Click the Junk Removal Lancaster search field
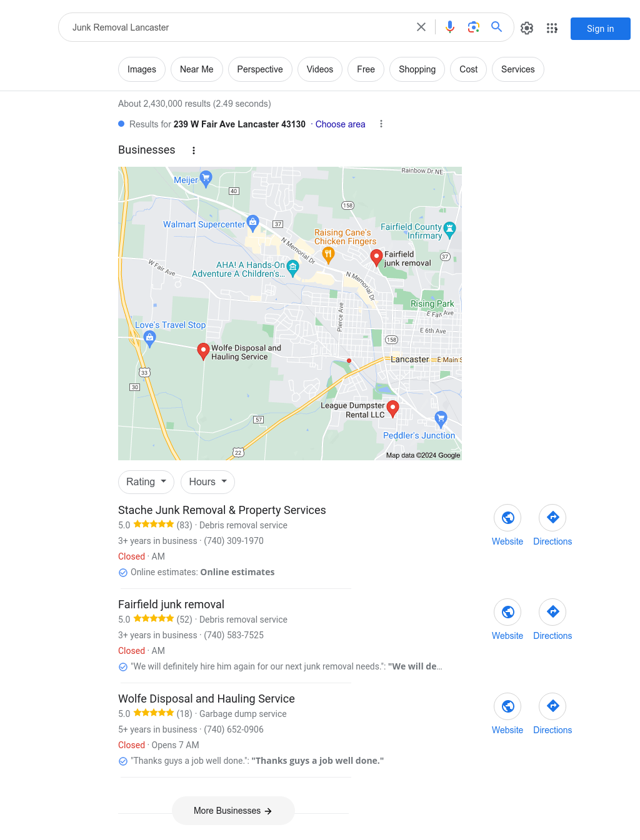The image size is (640, 840). point(237,27)
